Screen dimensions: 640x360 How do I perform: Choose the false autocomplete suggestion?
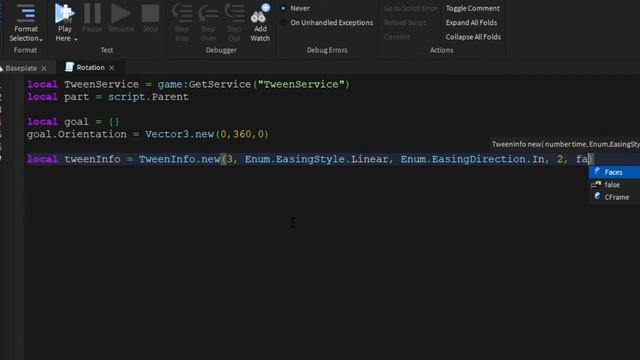(x=614, y=185)
